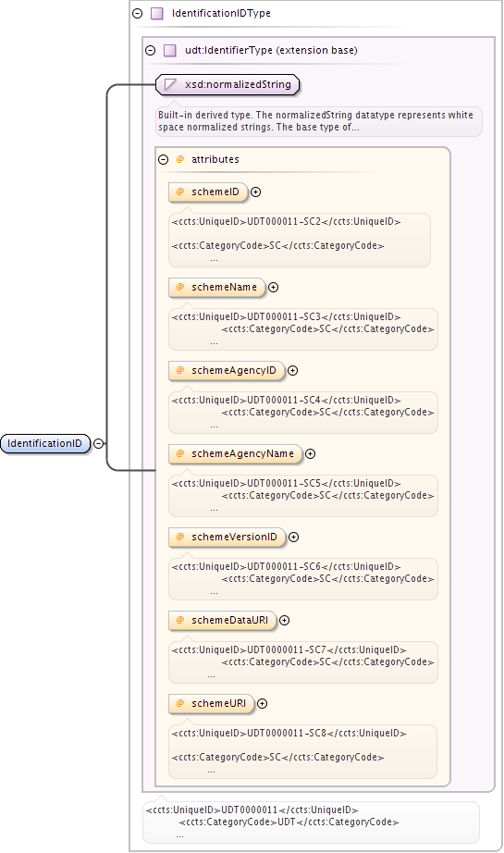Collapse the IdentificationID element
504x853 pixels.
pos(98,443)
